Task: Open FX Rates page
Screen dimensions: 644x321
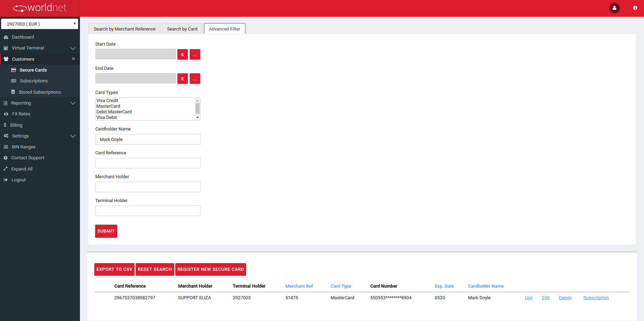Action: point(21,114)
